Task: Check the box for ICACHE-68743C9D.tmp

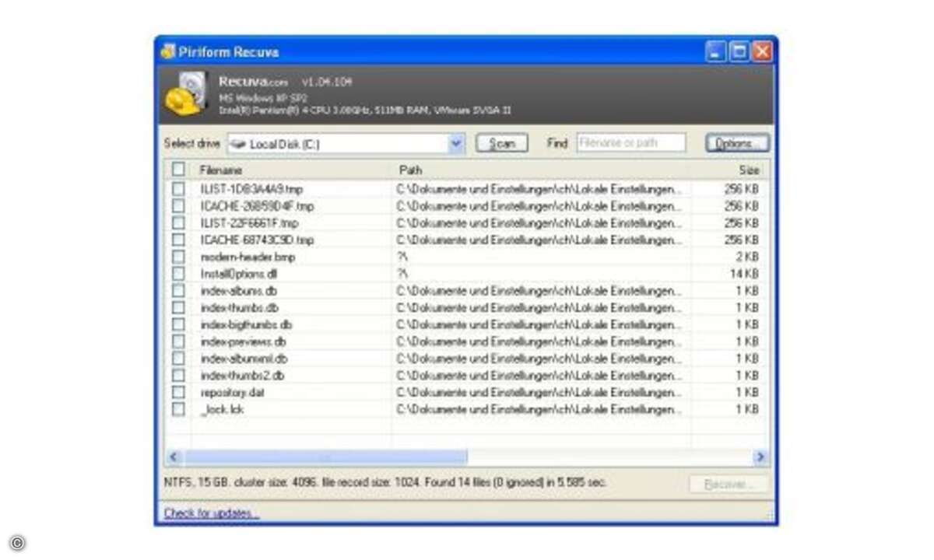Action: coord(179,240)
